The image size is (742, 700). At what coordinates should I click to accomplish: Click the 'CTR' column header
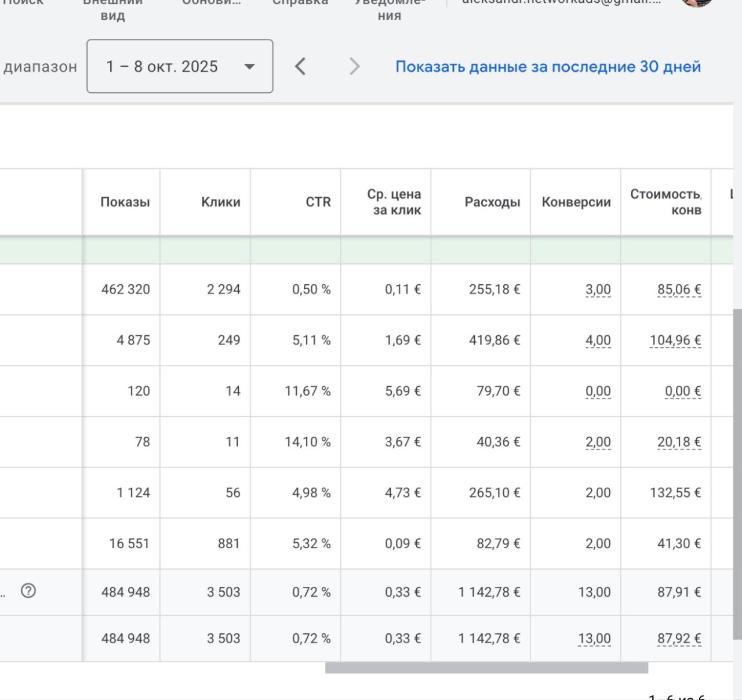pos(318,202)
